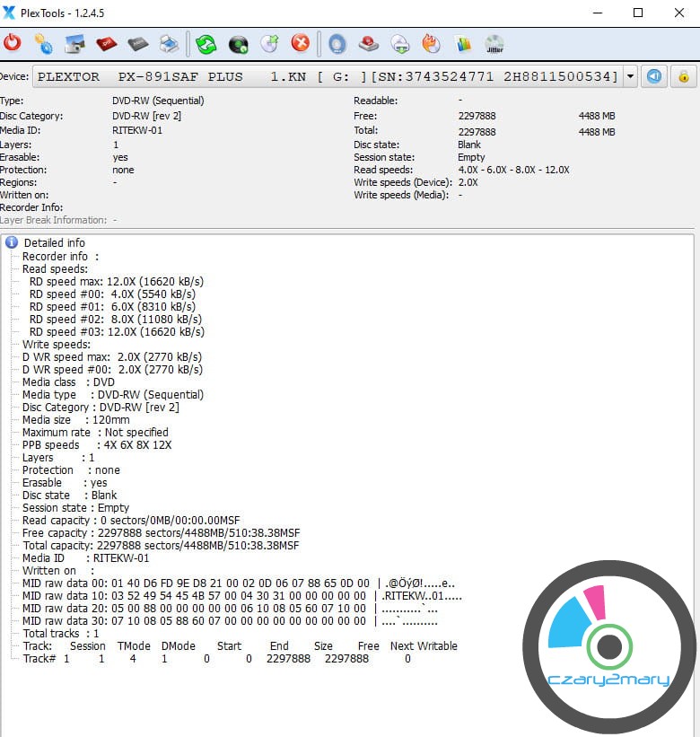The height and width of the screenshot is (737, 700).
Task: Click the red power icon in toolbar
Action: click(13, 43)
